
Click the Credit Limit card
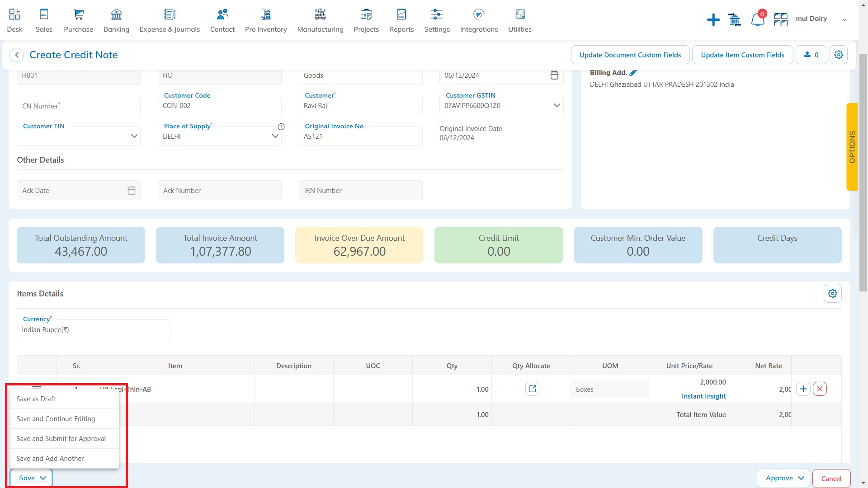tap(499, 245)
